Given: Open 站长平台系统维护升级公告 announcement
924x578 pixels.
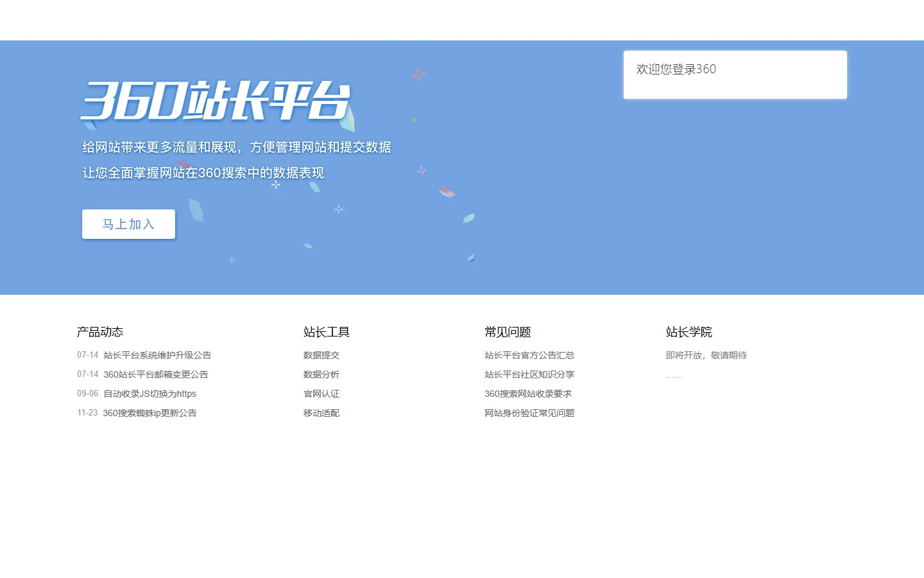Looking at the screenshot, I should tap(157, 355).
